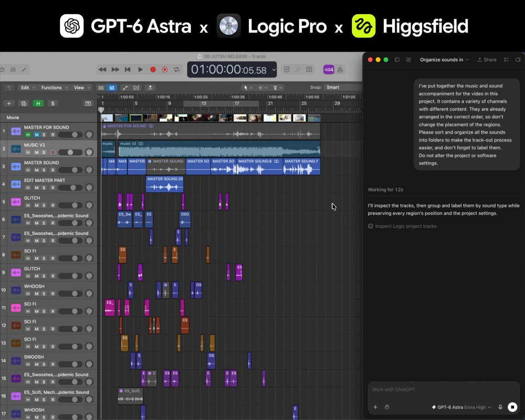Toggle the ChatGPT right panel icon
The width and height of the screenshot is (525, 420).
click(518, 60)
